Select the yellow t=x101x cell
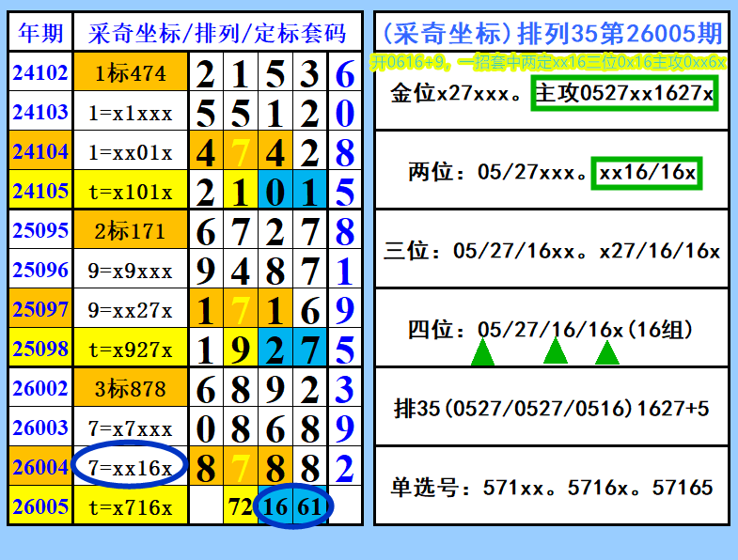 tap(131, 191)
